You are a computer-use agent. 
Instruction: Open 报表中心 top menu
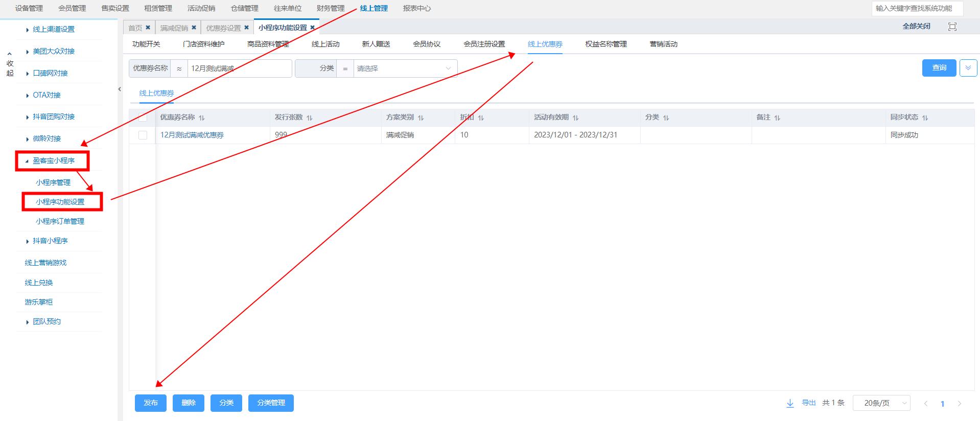pyautogui.click(x=417, y=8)
